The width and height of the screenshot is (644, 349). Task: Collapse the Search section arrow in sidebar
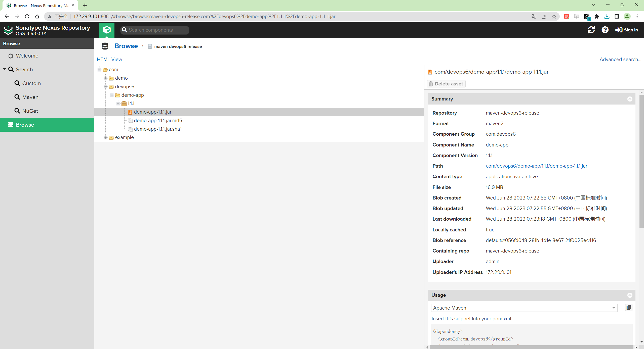[4, 69]
